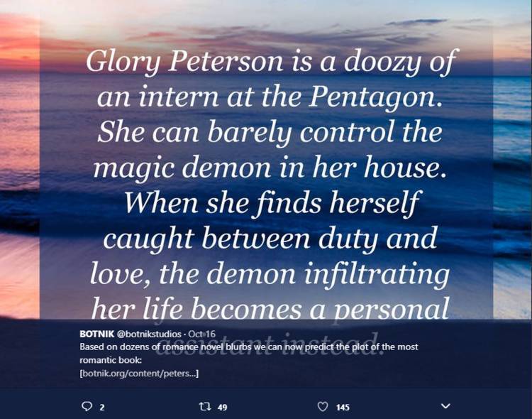Screen dimensions: 532x419
Task: Click the line 'magic demon in her house'
Action: 269,168
